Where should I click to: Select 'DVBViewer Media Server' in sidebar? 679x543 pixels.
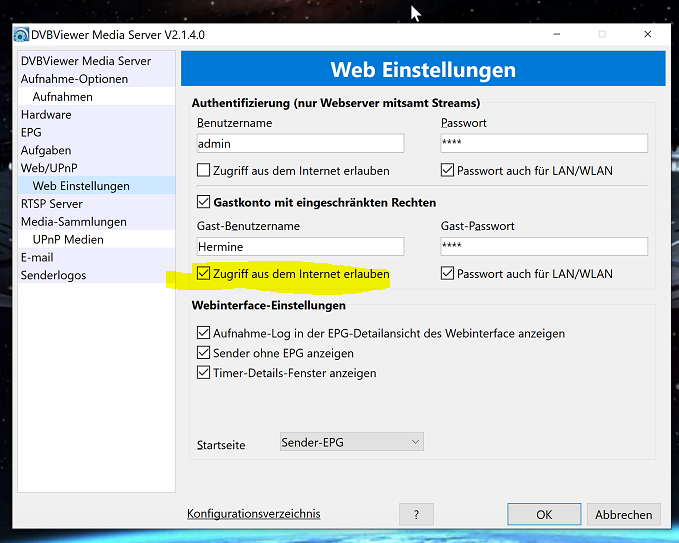point(97,61)
